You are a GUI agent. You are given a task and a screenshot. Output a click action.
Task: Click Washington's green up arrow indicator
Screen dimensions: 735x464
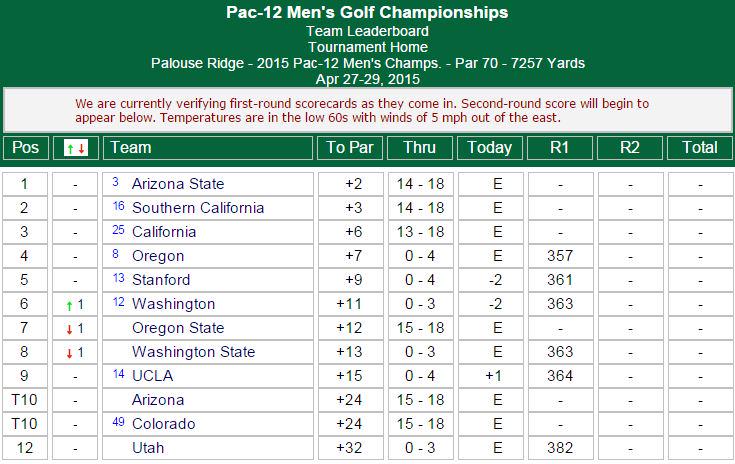(69, 306)
